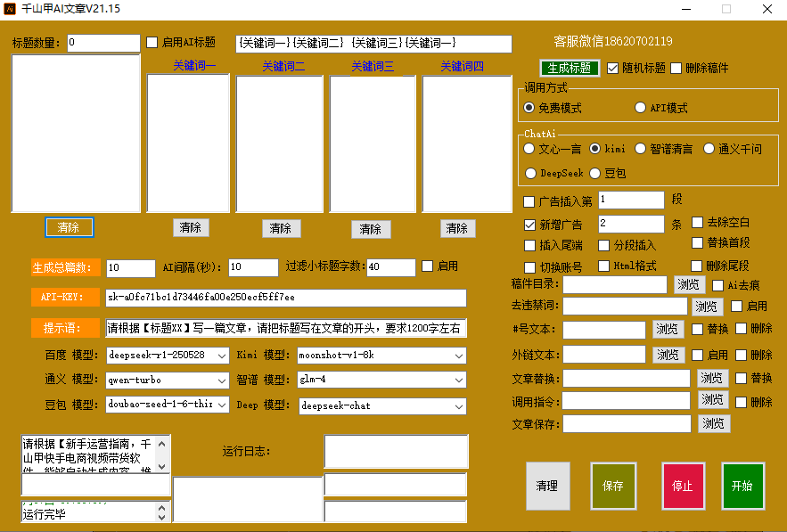Viewport: 787px width, 532px height.
Task: Click the olive 保存 save button
Action: coord(612,486)
